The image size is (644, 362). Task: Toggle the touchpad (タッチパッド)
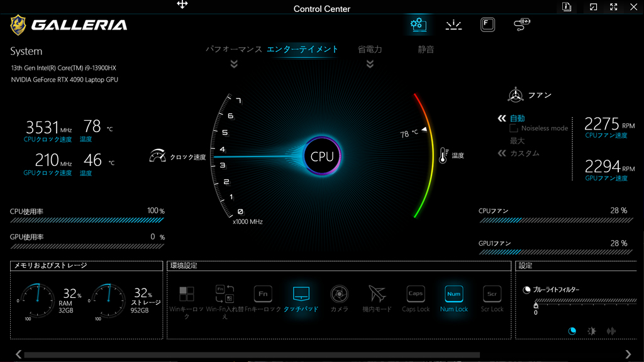301,293
